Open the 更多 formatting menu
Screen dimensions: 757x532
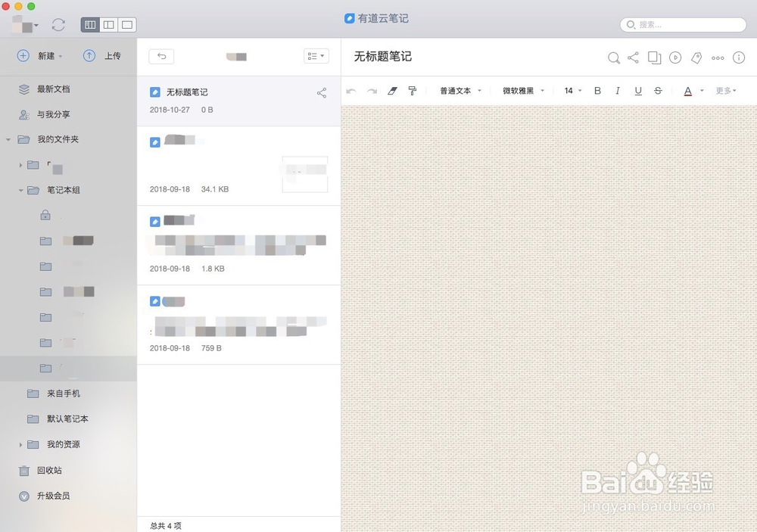(x=724, y=90)
